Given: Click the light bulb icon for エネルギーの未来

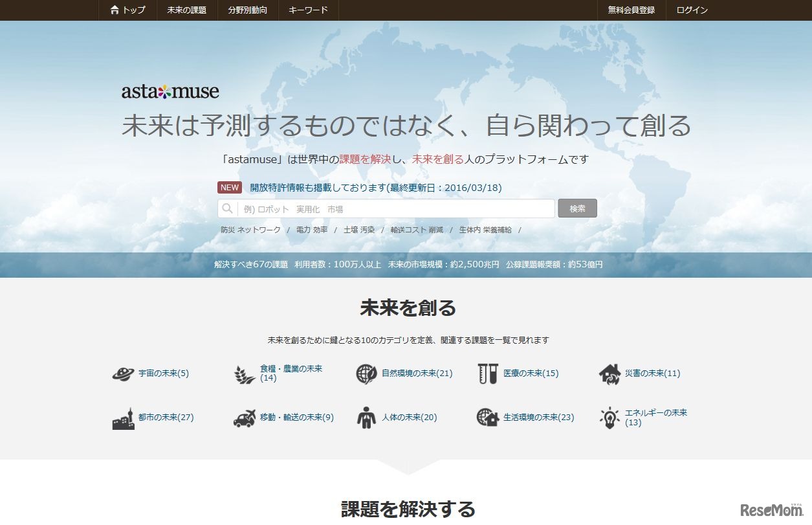Looking at the screenshot, I should click(x=609, y=418).
